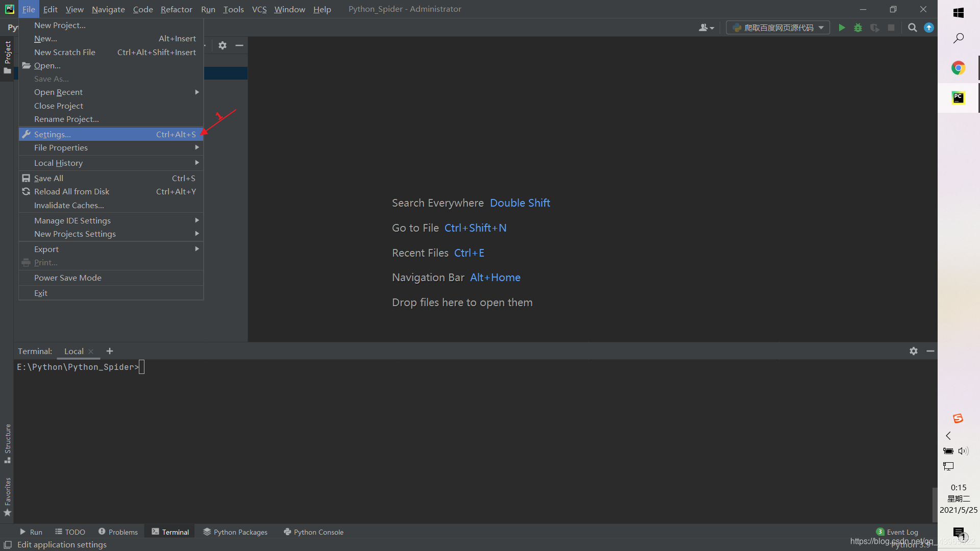
Task: Expand Local History submenu
Action: [111, 163]
